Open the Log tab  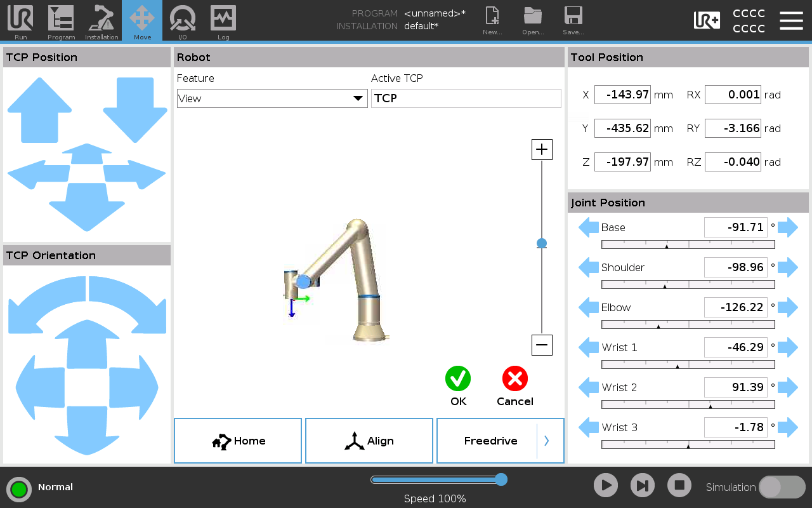(x=223, y=20)
